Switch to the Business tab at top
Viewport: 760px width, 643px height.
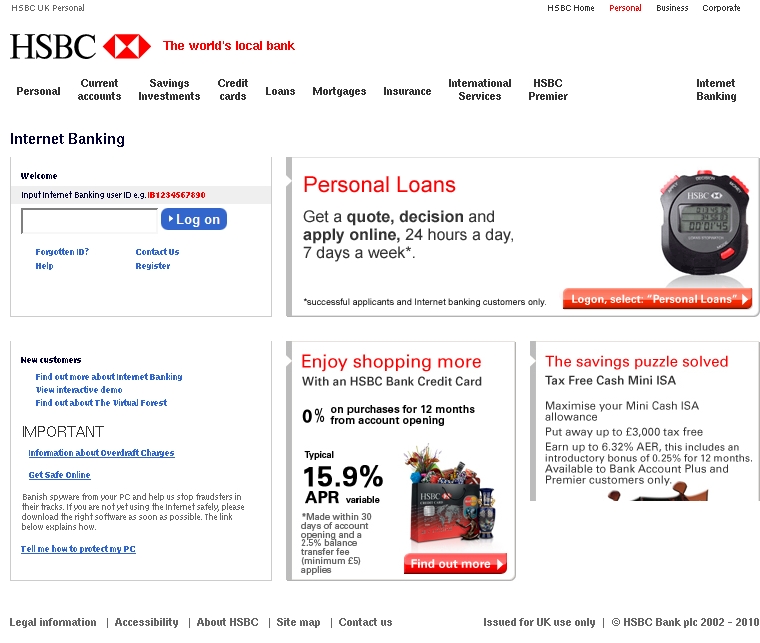click(x=672, y=8)
